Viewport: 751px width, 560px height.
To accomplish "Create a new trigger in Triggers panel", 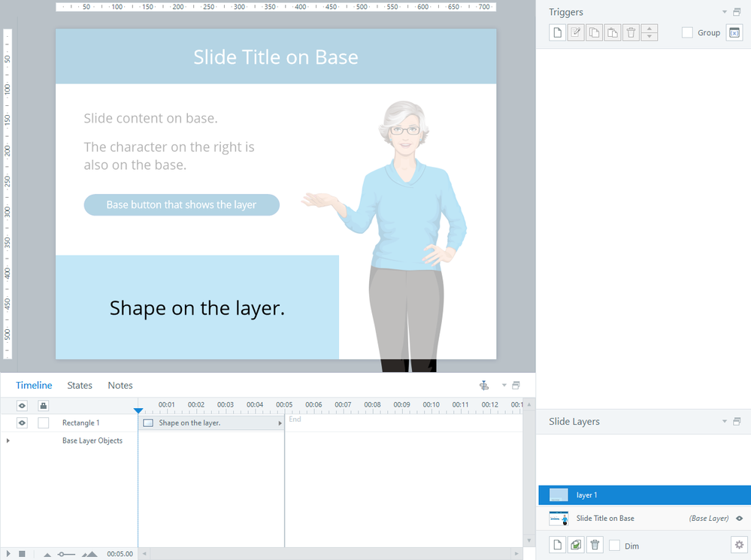I will point(558,32).
